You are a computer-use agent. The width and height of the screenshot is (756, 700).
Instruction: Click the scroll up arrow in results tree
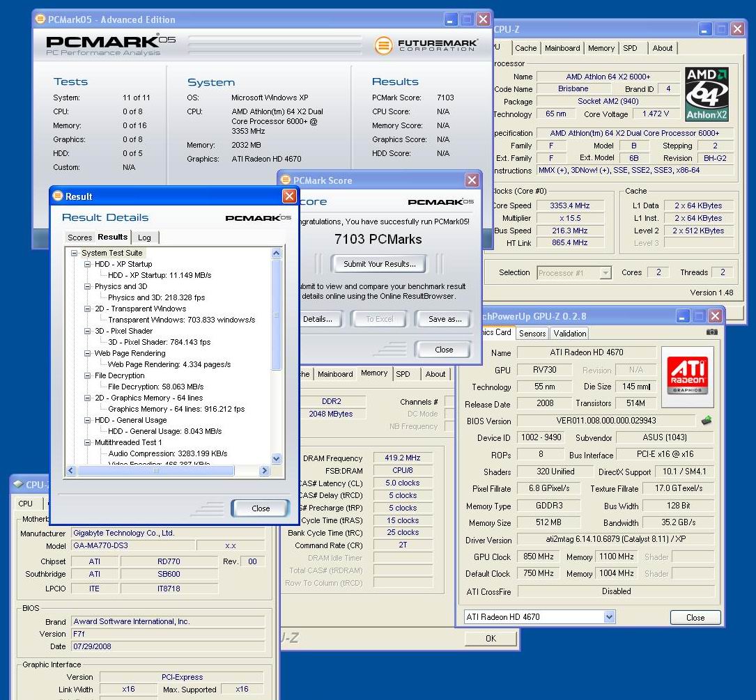[276, 253]
